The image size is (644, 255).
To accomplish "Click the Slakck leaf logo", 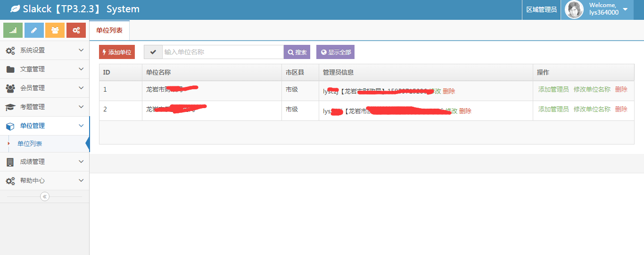I will click(15, 9).
